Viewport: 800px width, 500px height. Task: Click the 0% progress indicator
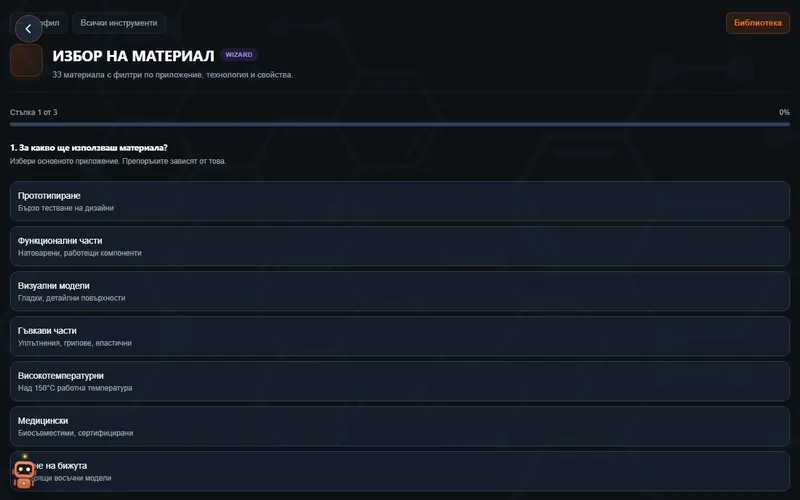(784, 112)
